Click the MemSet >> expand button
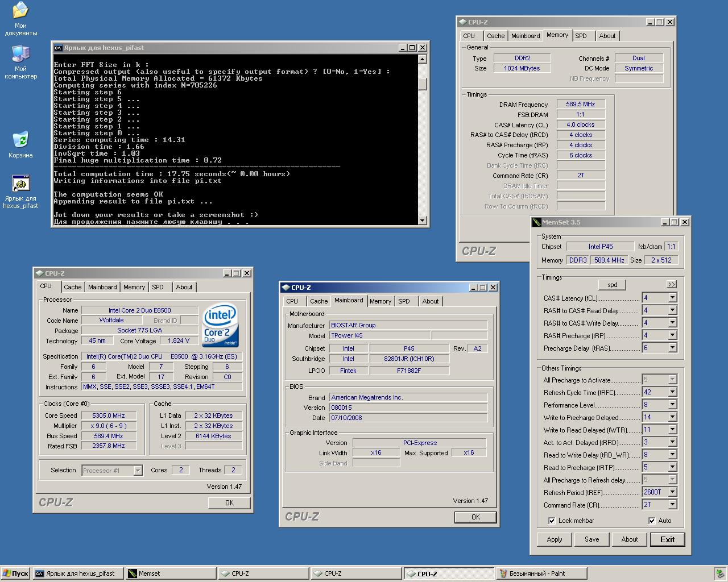 coord(672,284)
